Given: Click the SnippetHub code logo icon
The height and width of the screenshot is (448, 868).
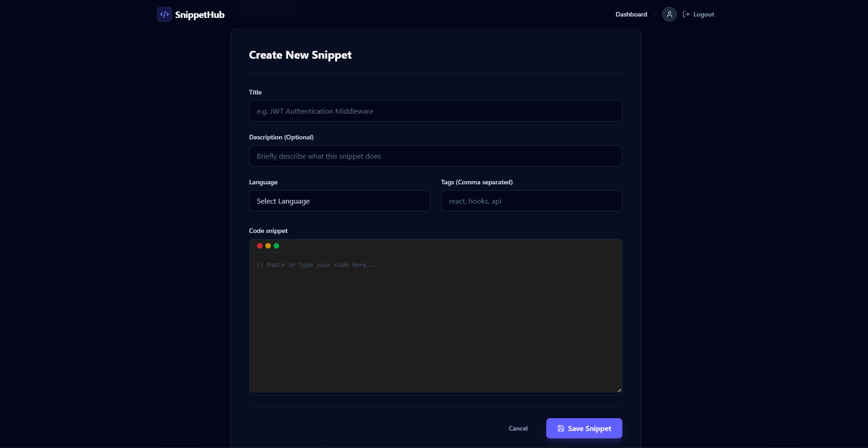Looking at the screenshot, I should (165, 14).
